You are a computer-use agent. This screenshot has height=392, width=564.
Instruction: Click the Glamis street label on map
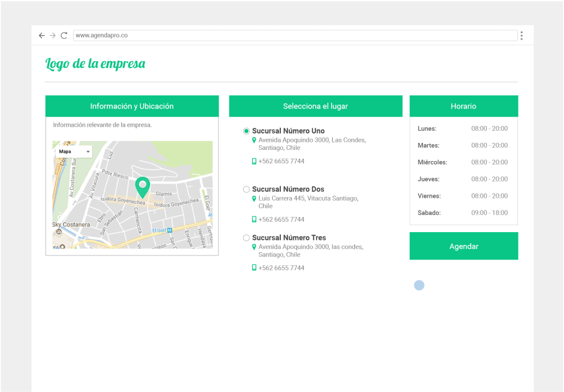pyautogui.click(x=163, y=194)
